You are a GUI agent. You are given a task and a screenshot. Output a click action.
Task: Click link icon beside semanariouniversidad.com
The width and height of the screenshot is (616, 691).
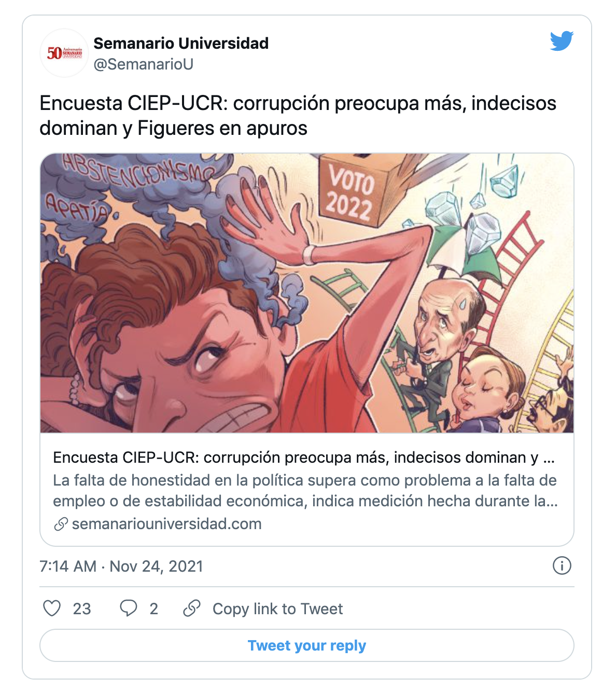[x=61, y=524]
